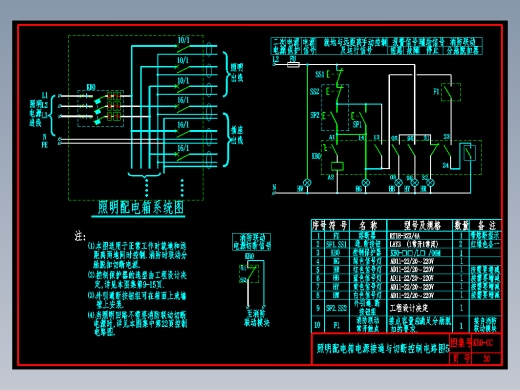Click the SP1,SS1 cell in the parts table
This screenshot has height=390, width=520.
tap(336, 244)
